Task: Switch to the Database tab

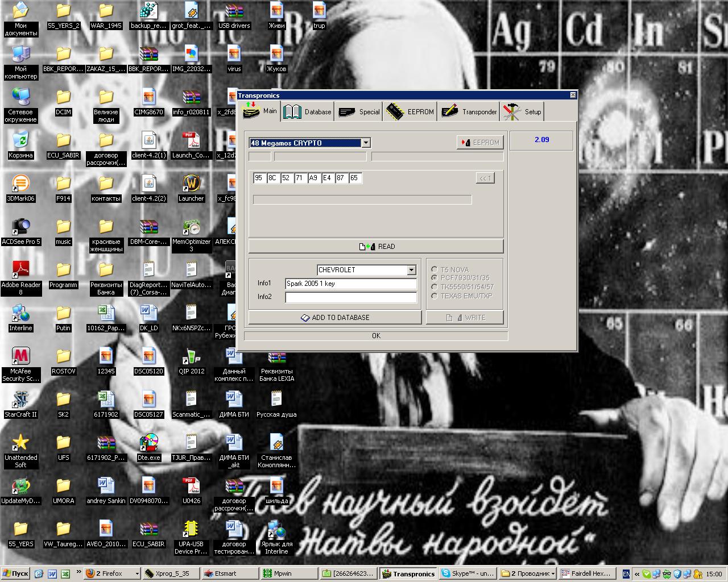Action: pos(308,111)
